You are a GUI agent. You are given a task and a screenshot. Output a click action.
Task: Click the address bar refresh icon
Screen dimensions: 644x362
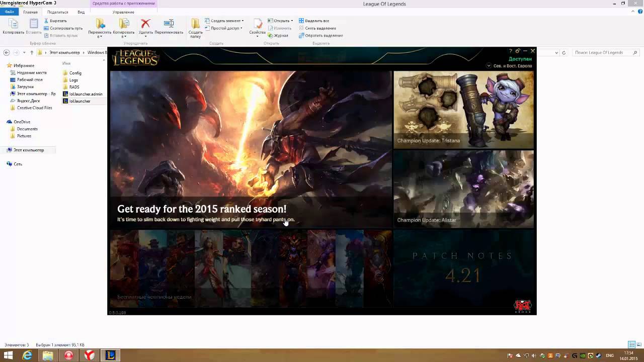[563, 52]
